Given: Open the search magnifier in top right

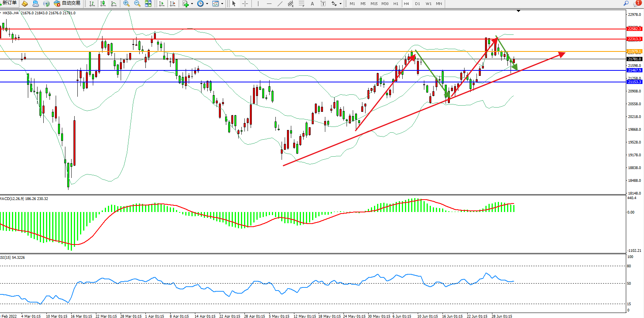Looking at the screenshot, I should [x=626, y=3].
